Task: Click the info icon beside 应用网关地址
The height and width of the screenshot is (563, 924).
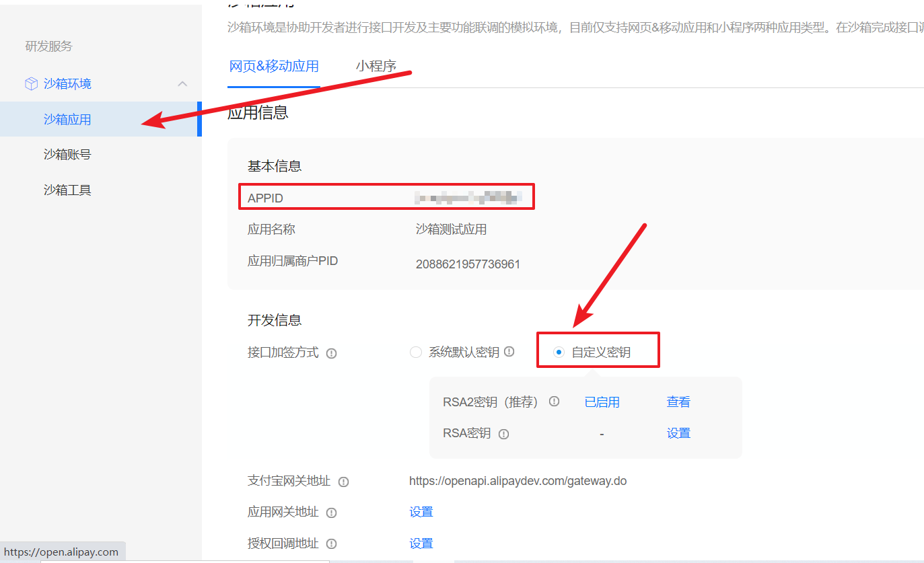Action: pyautogui.click(x=331, y=513)
